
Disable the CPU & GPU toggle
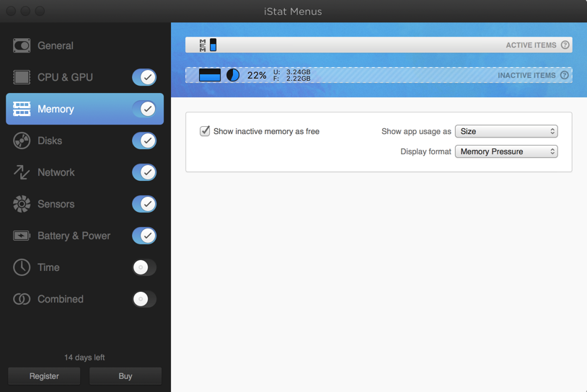click(144, 77)
